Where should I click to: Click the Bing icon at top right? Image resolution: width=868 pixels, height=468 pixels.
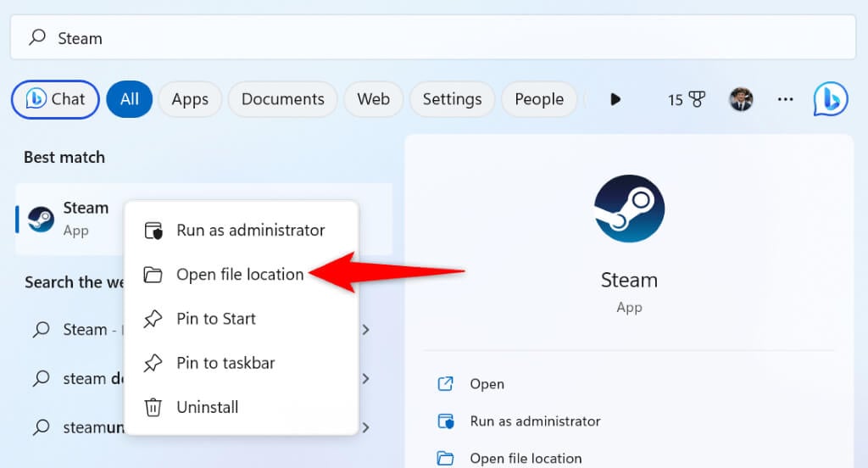832,99
